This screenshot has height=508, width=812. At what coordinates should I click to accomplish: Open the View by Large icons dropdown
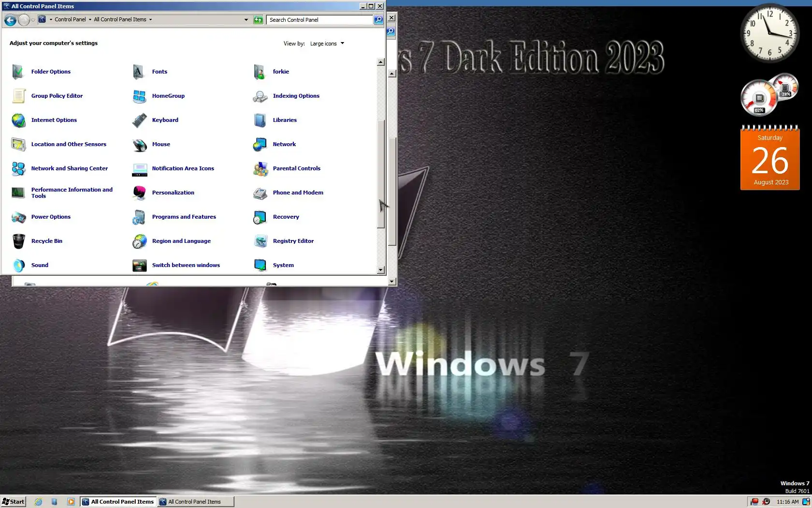pyautogui.click(x=327, y=44)
